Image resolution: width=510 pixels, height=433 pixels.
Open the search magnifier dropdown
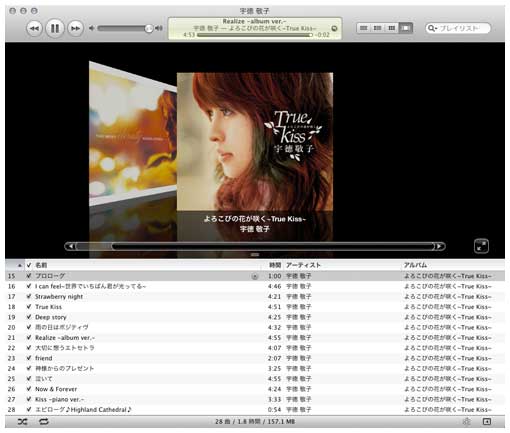click(x=432, y=28)
